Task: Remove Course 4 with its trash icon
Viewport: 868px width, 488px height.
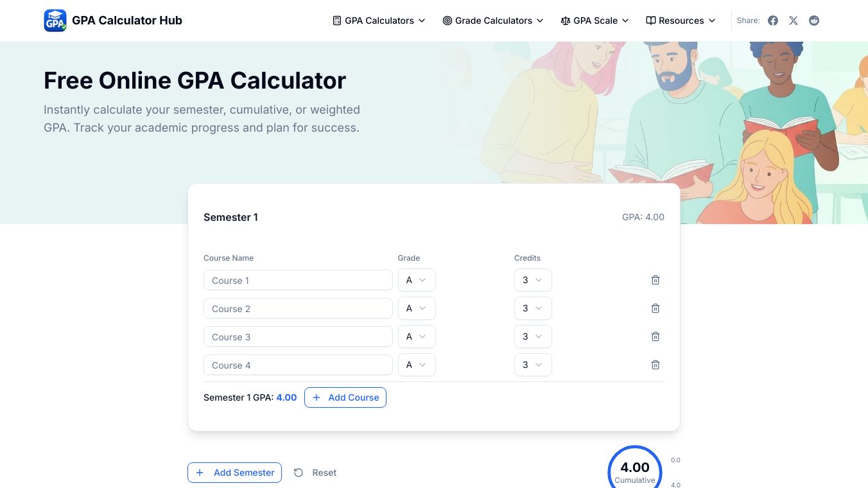Action: tap(655, 365)
